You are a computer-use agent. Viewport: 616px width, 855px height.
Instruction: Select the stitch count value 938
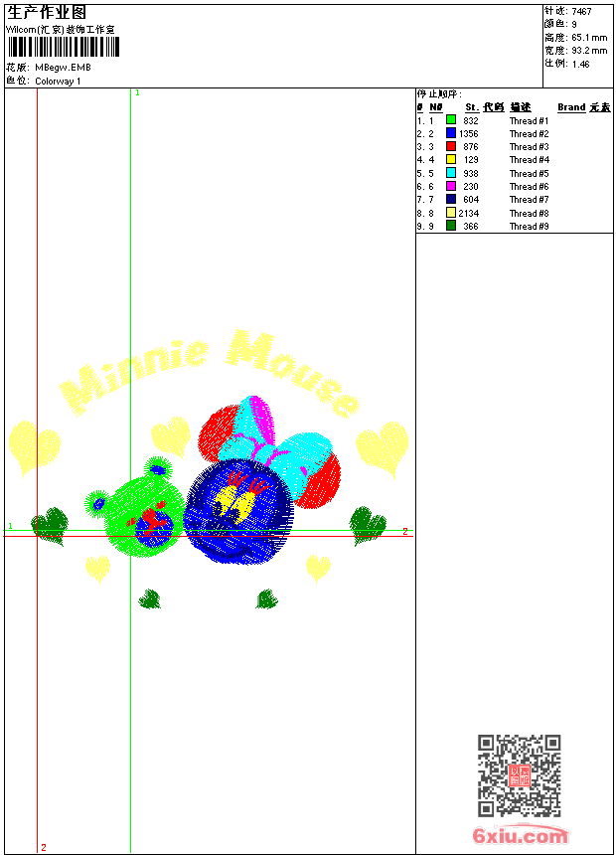coord(471,173)
